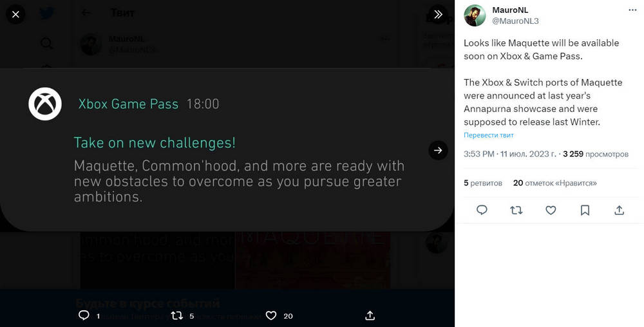The image size is (644, 327).
Task: Retweet using icon below the image
Action: pos(176,315)
